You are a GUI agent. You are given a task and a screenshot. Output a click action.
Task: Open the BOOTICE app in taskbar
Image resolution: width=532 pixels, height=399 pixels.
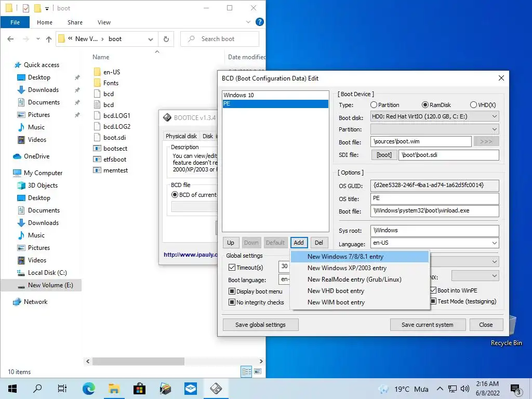216,389
